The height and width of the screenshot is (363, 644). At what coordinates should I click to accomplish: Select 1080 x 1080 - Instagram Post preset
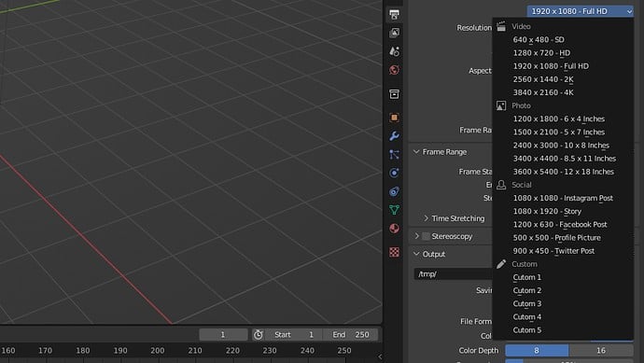tap(563, 199)
